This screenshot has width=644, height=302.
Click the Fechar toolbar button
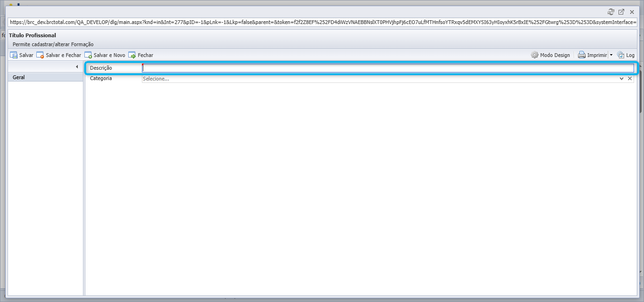[x=141, y=55]
